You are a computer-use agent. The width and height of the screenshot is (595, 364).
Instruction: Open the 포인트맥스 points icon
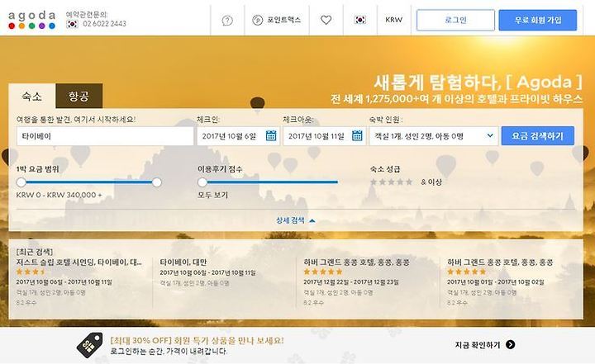coord(258,20)
